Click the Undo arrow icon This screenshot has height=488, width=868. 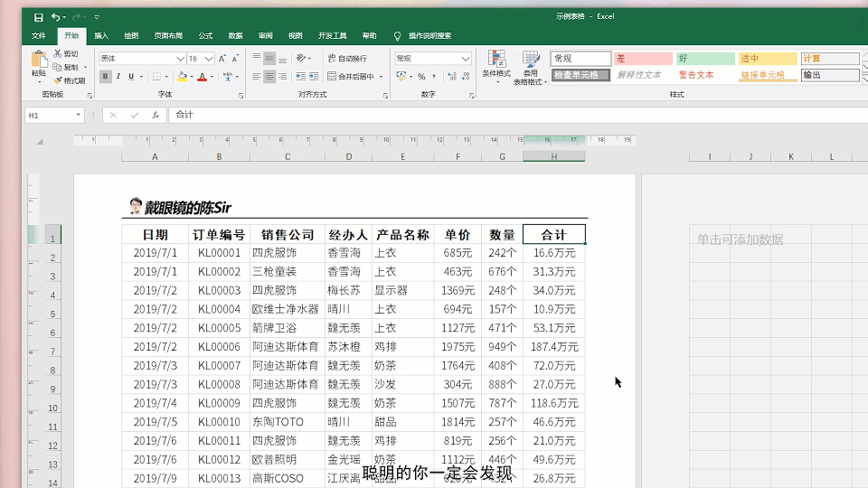[x=55, y=17]
